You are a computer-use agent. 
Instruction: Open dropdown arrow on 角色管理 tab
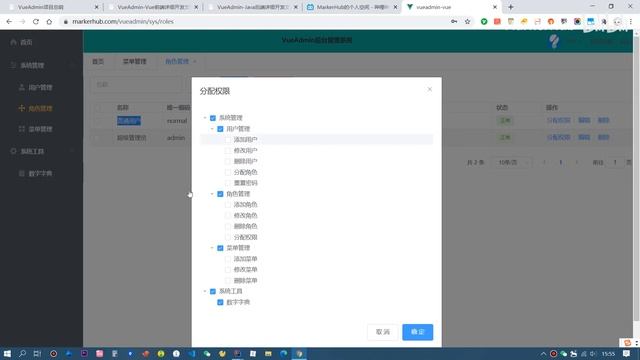[x=195, y=62]
